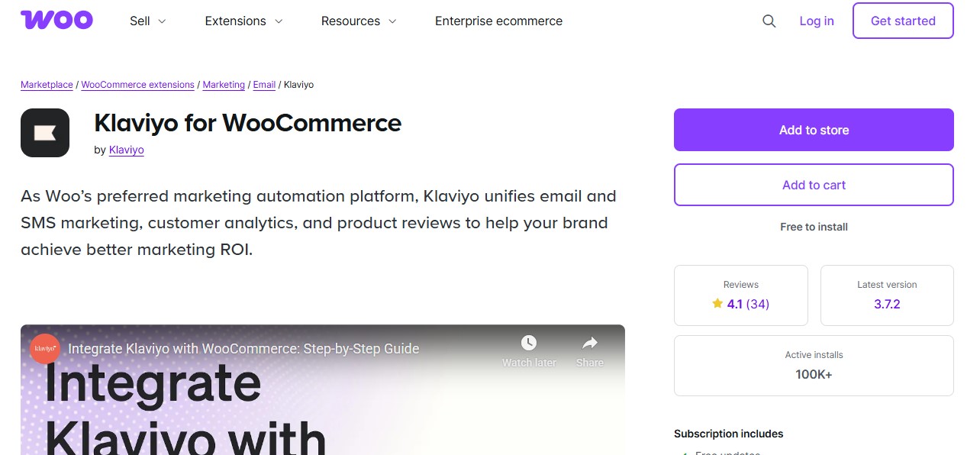Click the Get started button
980x455 pixels.
pyautogui.click(x=903, y=21)
